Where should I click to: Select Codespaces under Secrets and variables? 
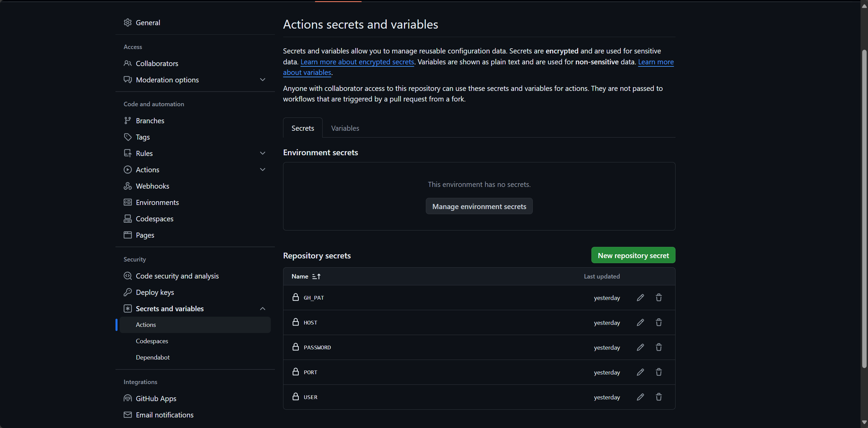152,341
